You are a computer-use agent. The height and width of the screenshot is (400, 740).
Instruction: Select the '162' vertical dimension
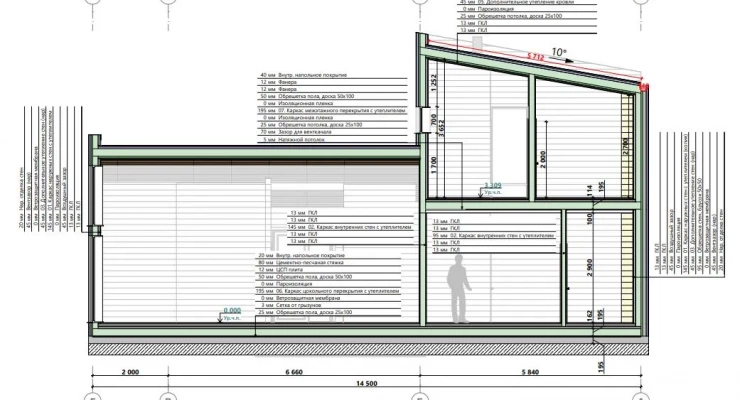[590, 317]
